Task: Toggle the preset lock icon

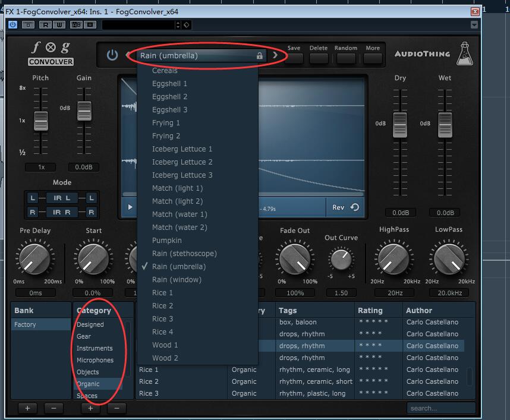Action: tap(260, 56)
